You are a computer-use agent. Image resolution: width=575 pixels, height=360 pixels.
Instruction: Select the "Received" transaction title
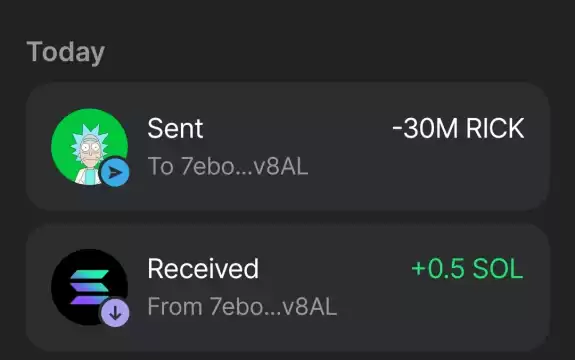[x=203, y=269]
